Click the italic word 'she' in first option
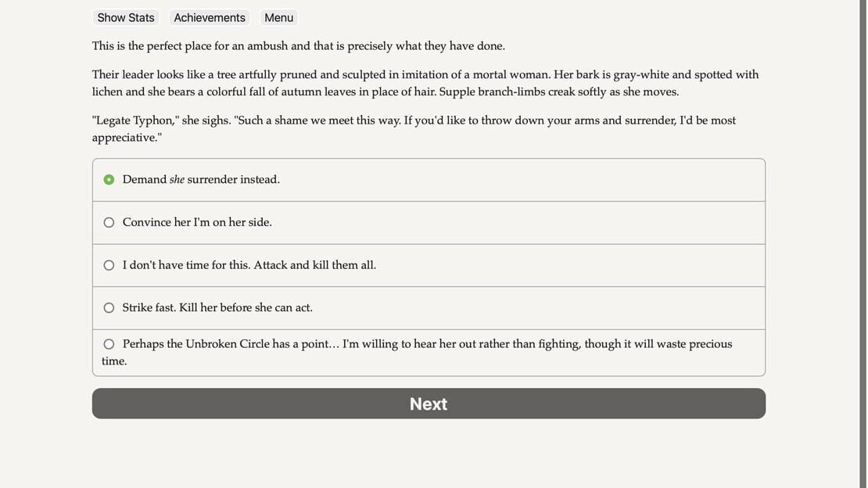 (x=177, y=179)
